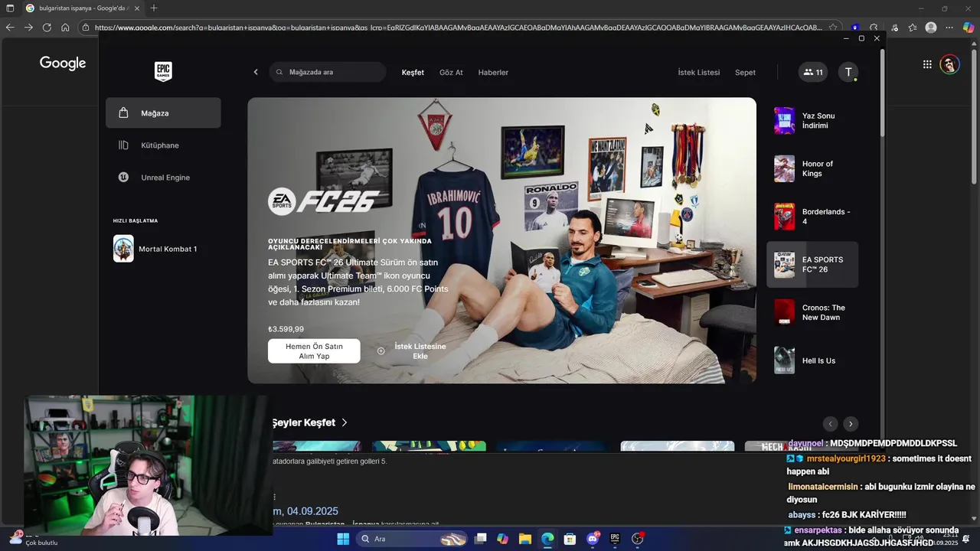Go back with the launcher back arrow
This screenshot has width=980, height=551.
click(256, 72)
